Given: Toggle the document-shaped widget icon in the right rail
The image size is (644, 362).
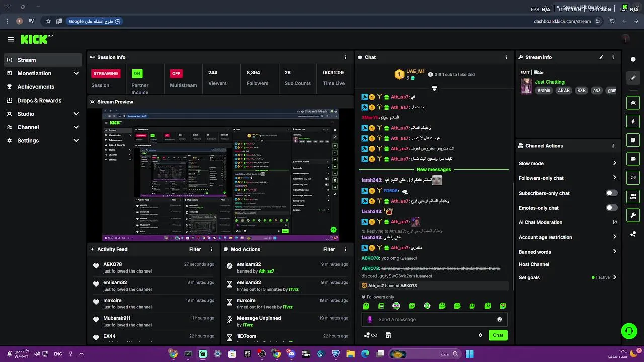Looking at the screenshot, I should 633,140.
